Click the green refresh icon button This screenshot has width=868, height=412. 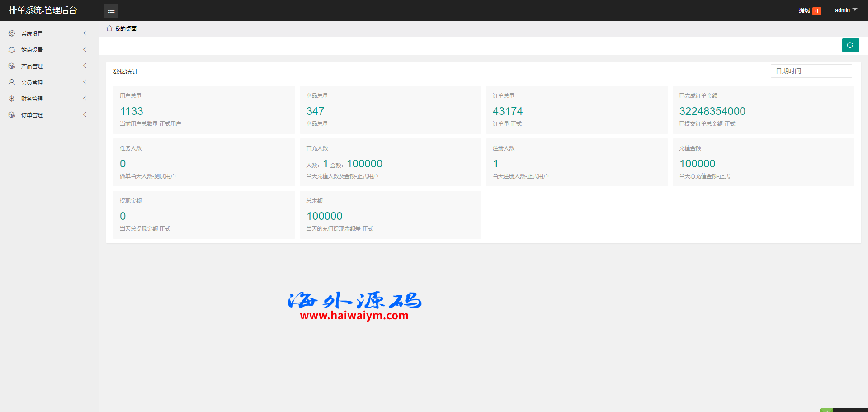pos(850,45)
